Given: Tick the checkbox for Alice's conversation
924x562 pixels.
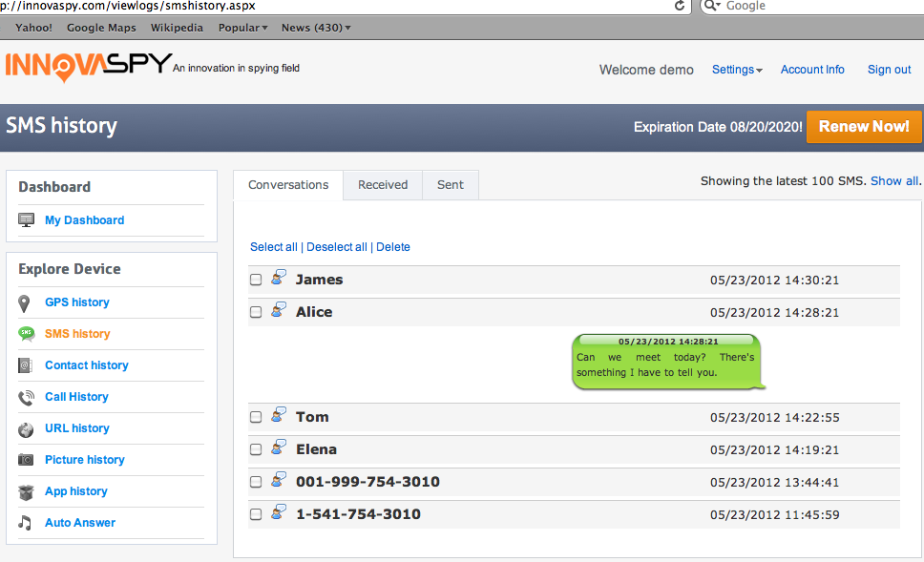Looking at the screenshot, I should tap(256, 312).
